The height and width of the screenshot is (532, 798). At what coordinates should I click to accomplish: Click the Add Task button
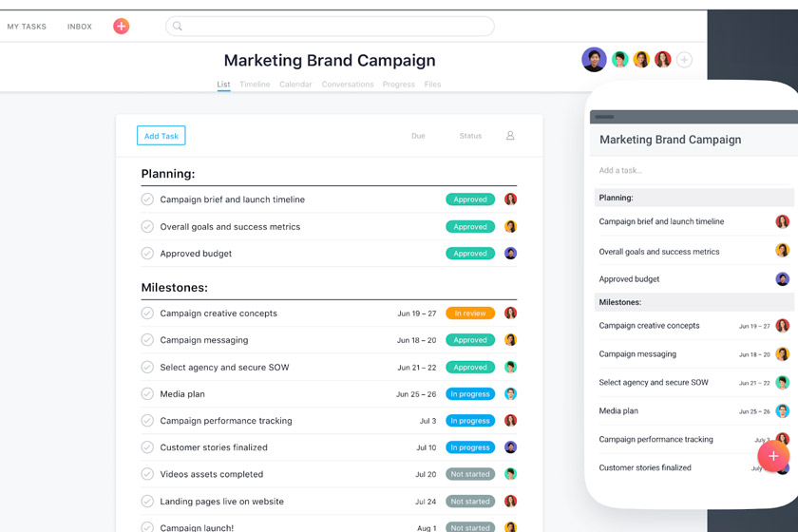click(x=161, y=136)
